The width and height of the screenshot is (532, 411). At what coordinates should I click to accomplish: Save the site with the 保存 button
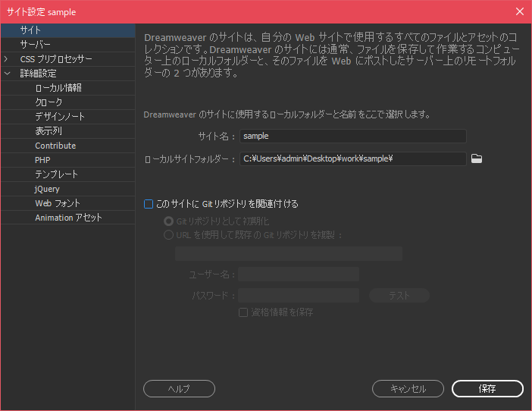point(487,388)
